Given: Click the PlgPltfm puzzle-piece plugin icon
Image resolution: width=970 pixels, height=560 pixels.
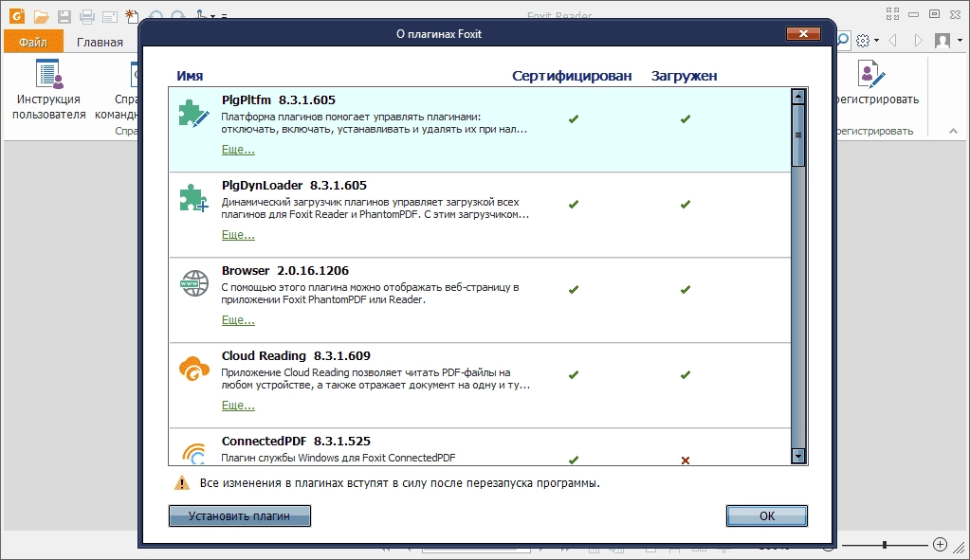Looking at the screenshot, I should [x=193, y=115].
